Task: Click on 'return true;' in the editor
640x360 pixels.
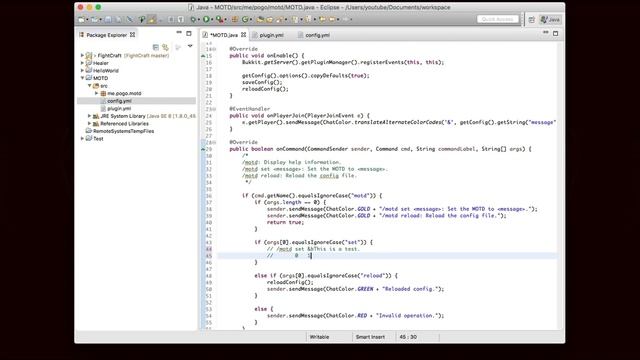Action: (285, 222)
